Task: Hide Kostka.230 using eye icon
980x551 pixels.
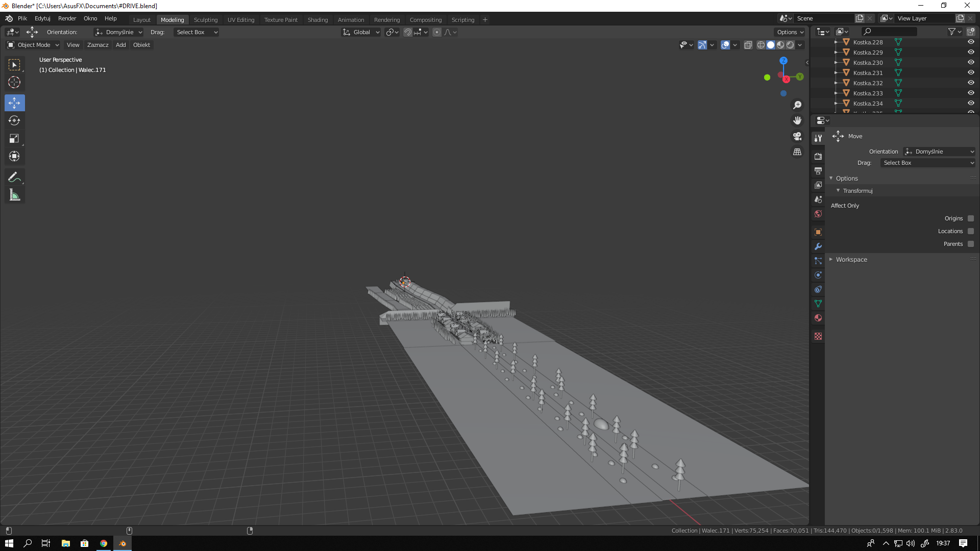Action: [971, 62]
